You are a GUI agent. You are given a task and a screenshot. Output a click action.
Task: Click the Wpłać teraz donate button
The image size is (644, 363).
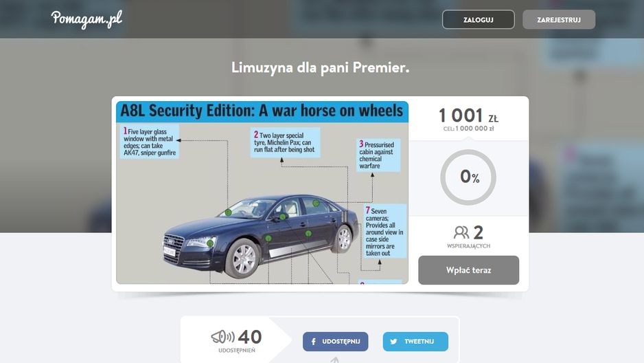point(469,270)
